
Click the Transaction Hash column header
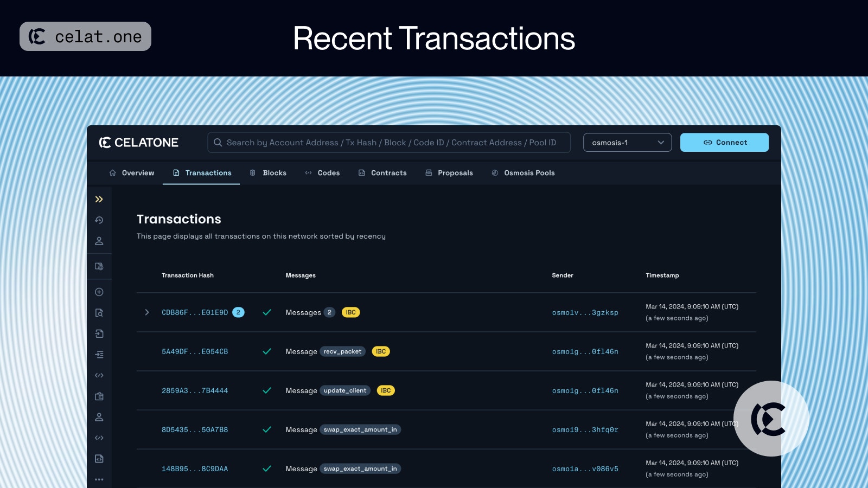188,275
